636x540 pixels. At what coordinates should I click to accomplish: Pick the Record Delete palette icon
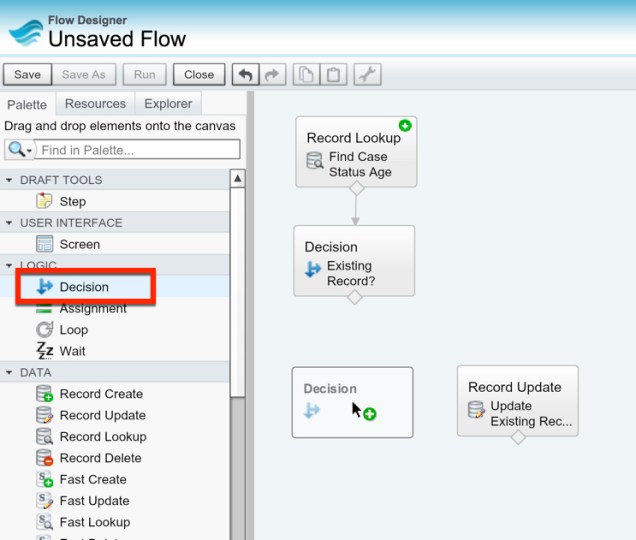(x=45, y=458)
